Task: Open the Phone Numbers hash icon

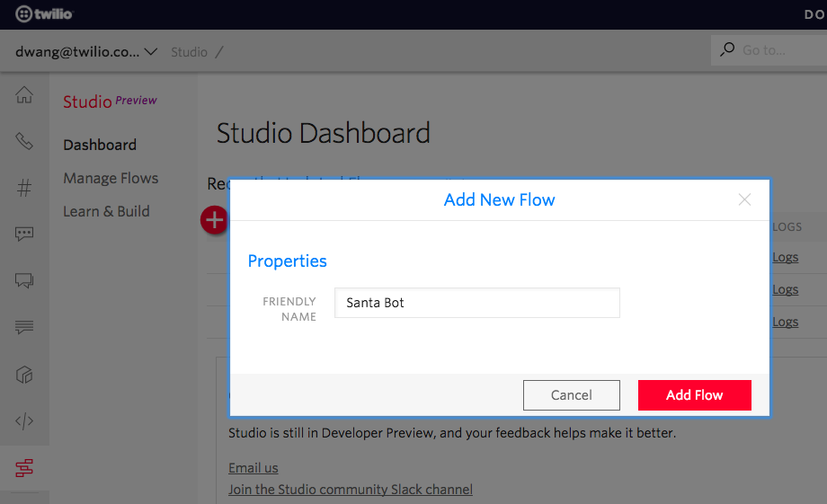Action: click(x=24, y=188)
